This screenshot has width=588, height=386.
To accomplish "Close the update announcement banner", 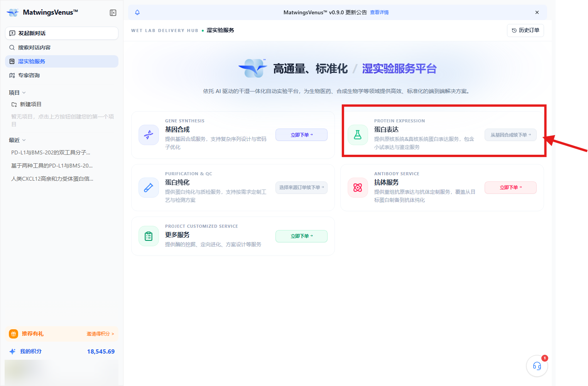I will (x=537, y=12).
